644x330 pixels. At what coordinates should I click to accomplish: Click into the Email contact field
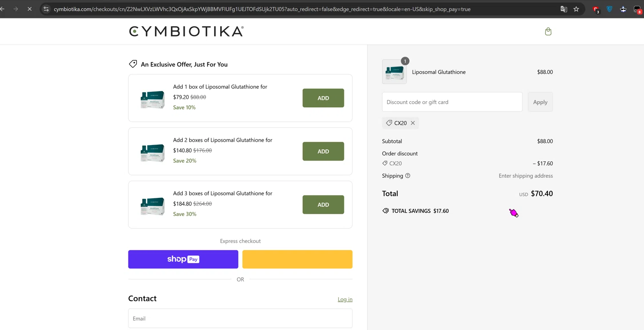[240, 318]
